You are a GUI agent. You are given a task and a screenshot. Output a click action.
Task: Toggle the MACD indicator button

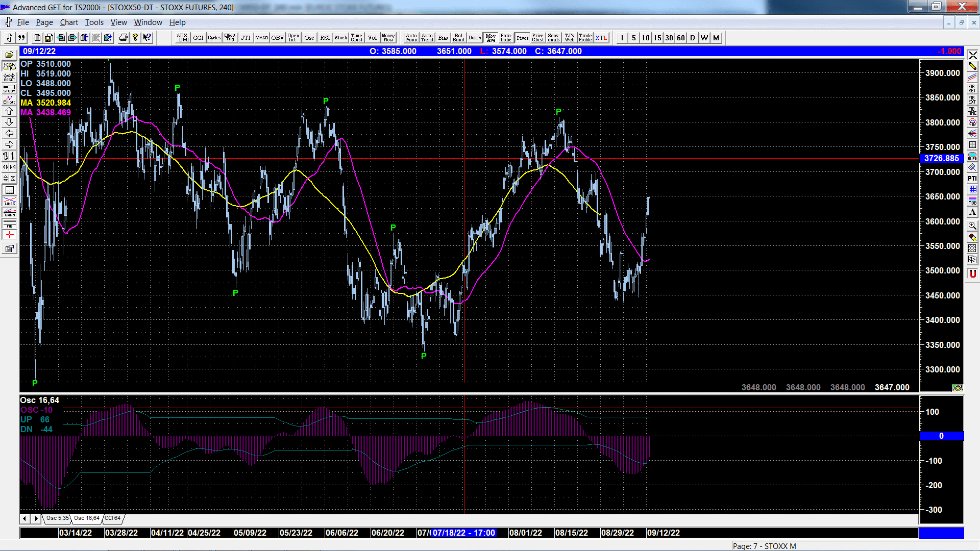coord(262,38)
